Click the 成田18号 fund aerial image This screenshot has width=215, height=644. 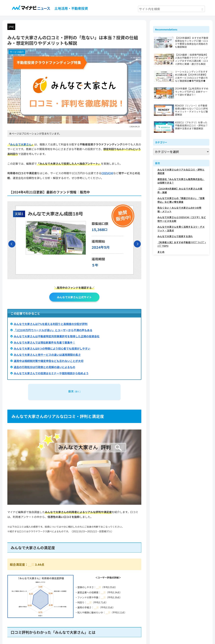[x=56, y=238]
